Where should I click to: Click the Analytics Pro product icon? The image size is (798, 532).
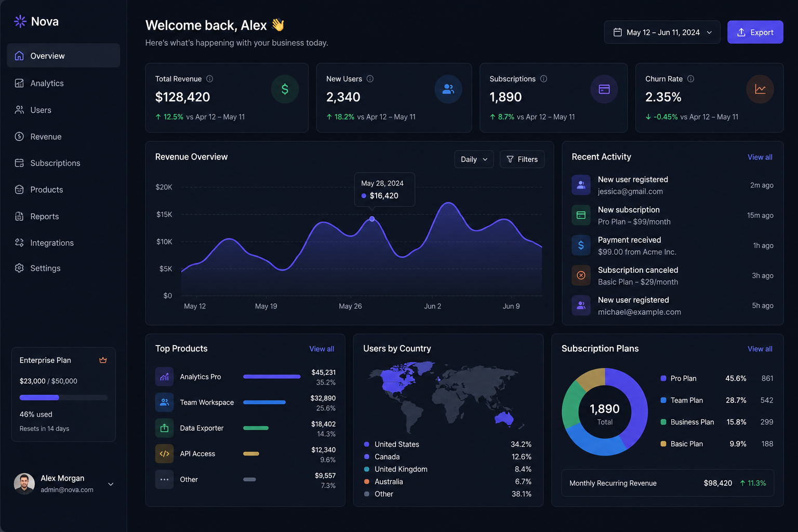click(x=164, y=377)
